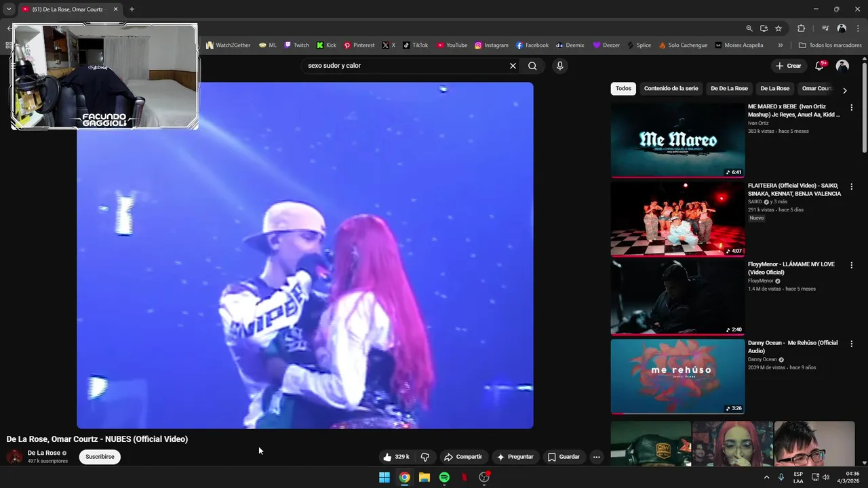Click the Preguntar button

point(515,457)
